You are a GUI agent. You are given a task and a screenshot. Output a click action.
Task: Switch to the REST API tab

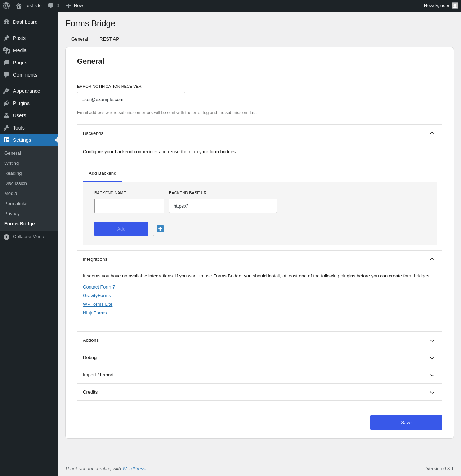tap(110, 39)
